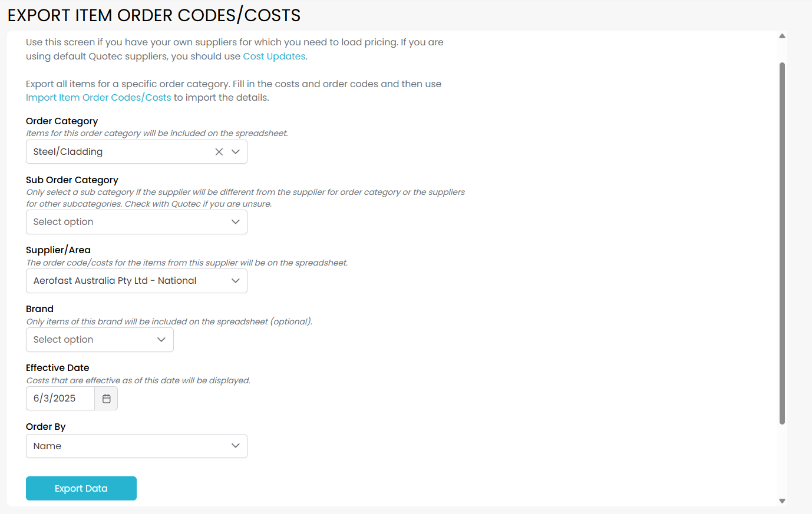
Task: Expand the Brand select option dropdown
Action: point(88,340)
